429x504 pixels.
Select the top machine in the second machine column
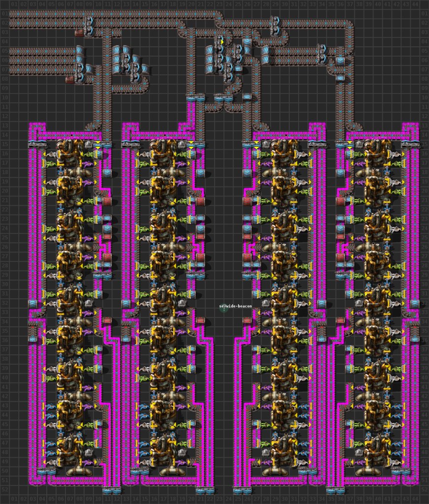coord(163,154)
